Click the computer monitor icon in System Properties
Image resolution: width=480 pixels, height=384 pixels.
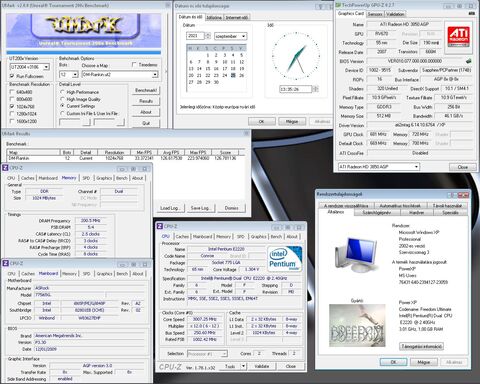point(356,255)
